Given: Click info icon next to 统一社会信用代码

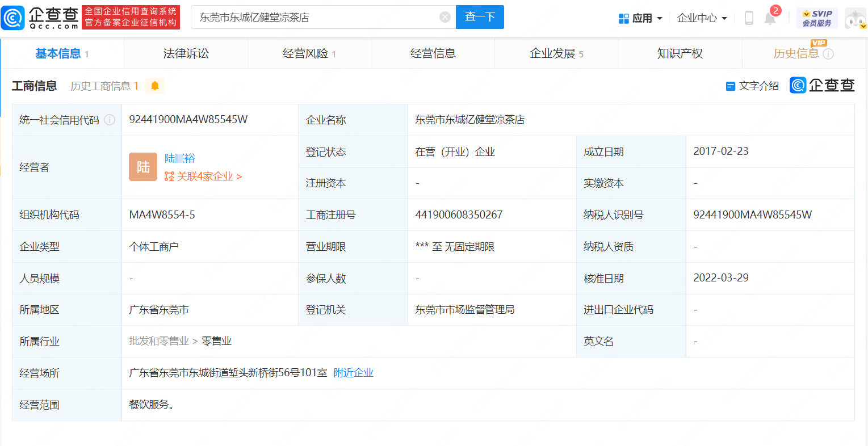Looking at the screenshot, I should [x=110, y=120].
